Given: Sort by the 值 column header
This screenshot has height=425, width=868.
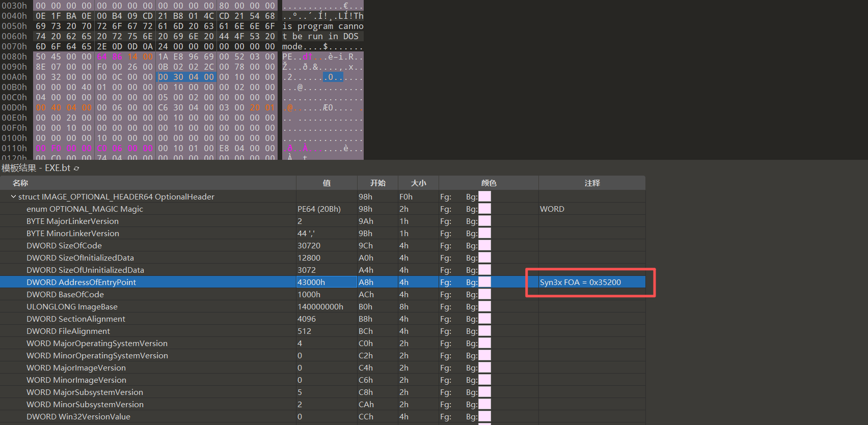Looking at the screenshot, I should (327, 183).
